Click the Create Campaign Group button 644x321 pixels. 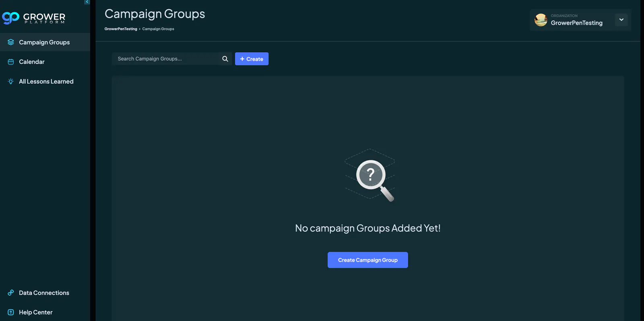368,260
